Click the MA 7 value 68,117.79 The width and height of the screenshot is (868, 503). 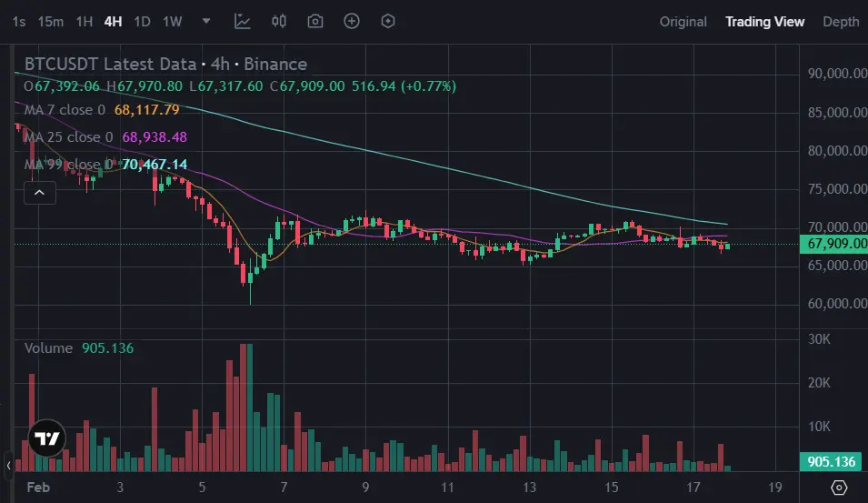point(146,110)
